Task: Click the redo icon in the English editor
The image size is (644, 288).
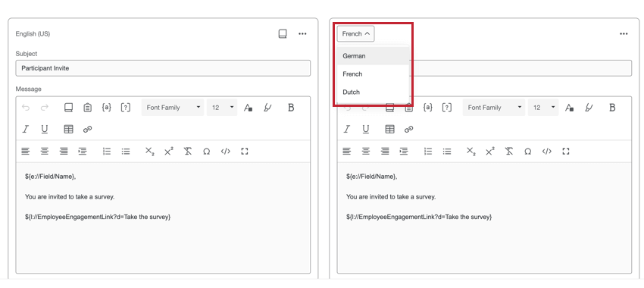Action: click(45, 108)
